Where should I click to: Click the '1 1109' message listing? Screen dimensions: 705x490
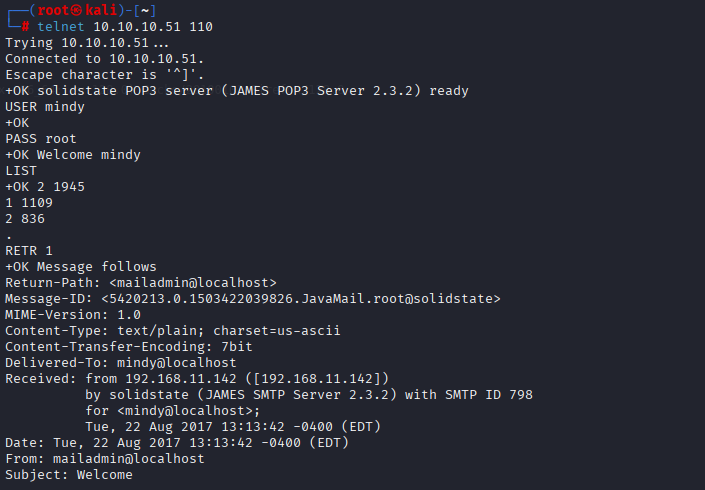pos(29,203)
